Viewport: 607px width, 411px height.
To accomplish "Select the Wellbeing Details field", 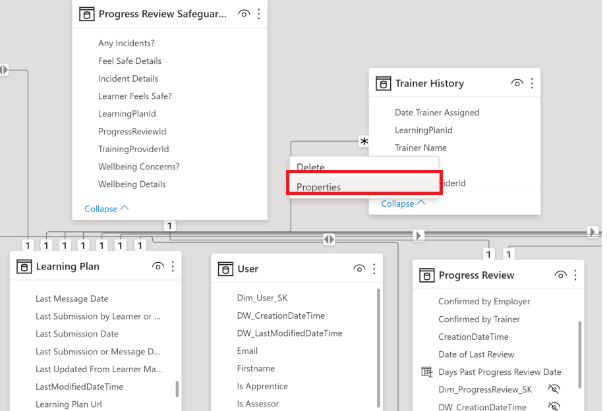I will click(x=132, y=184).
